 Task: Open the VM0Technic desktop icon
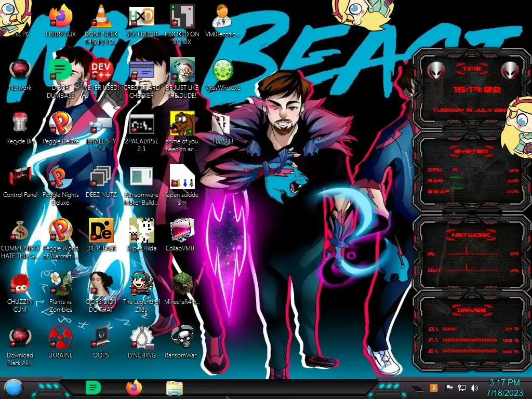[x=222, y=17]
